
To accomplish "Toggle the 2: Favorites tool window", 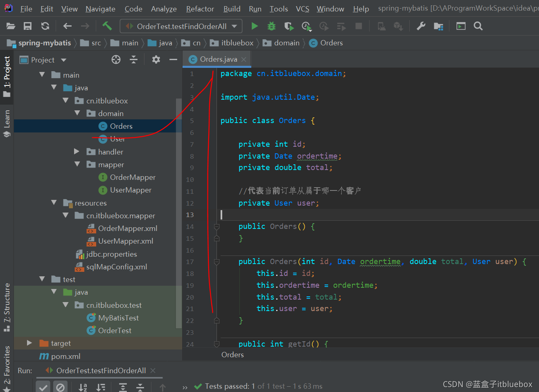I will 7,368.
